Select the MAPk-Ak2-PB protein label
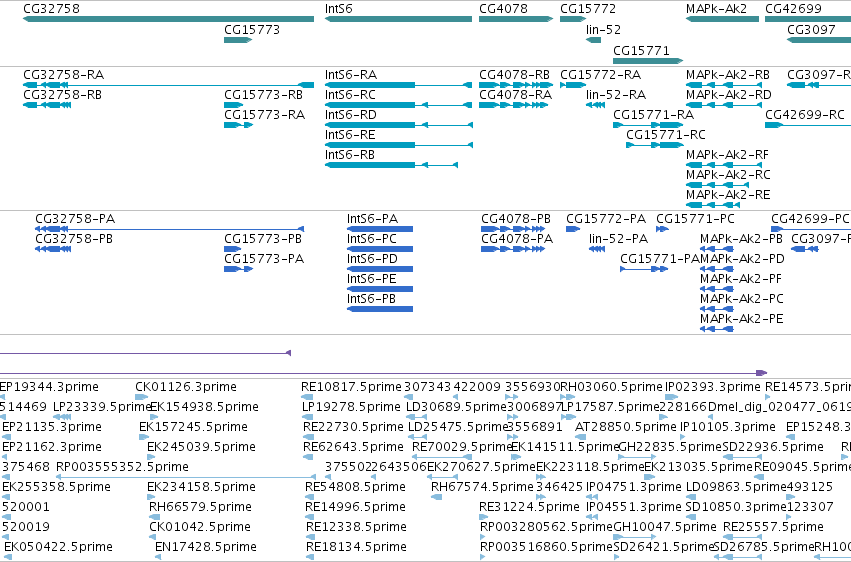This screenshot has width=851, height=562. tap(741, 239)
